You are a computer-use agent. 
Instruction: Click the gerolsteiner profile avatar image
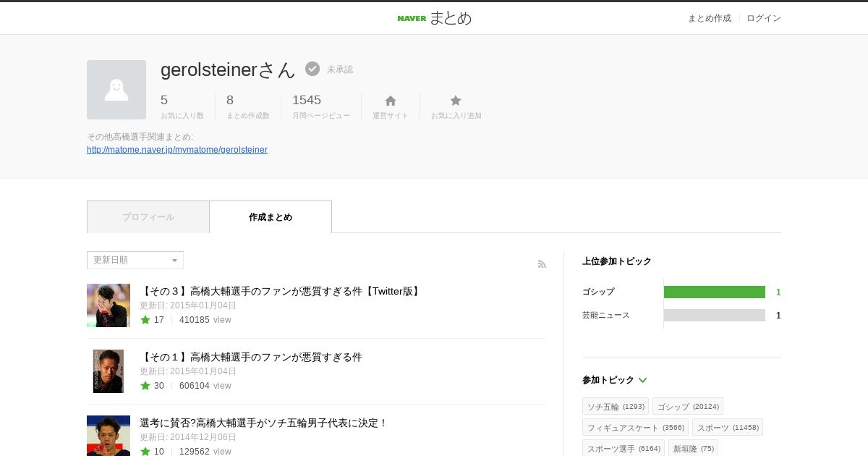116,90
